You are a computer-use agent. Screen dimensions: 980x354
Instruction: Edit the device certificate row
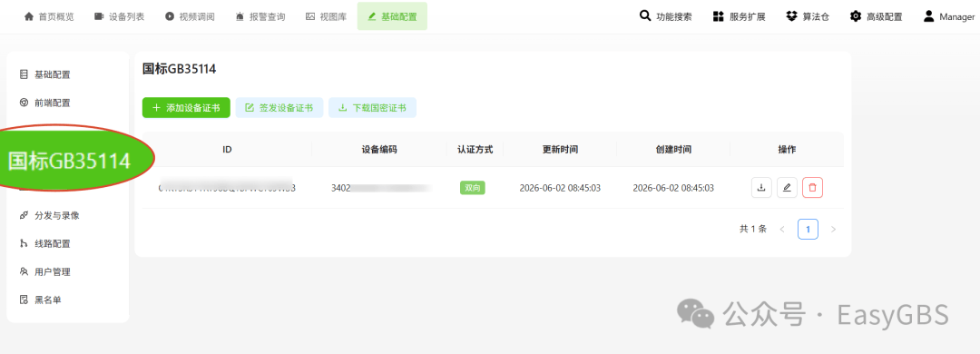point(787,188)
